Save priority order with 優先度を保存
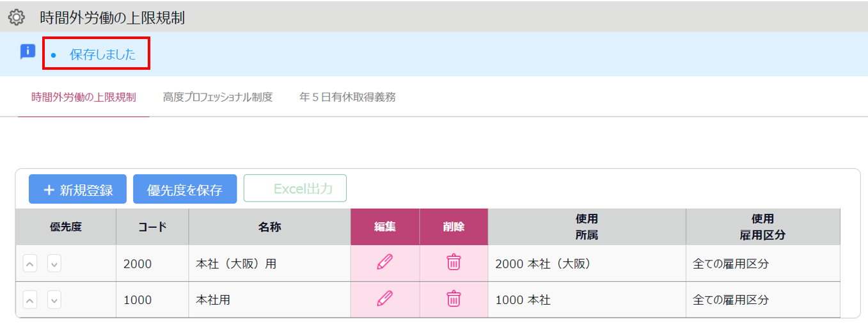 (185, 189)
